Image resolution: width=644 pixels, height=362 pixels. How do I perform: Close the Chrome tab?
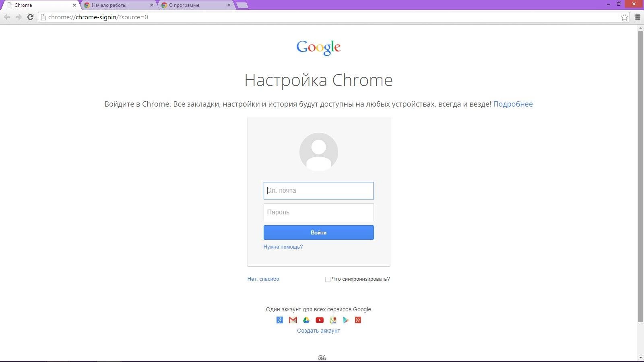coord(74,5)
